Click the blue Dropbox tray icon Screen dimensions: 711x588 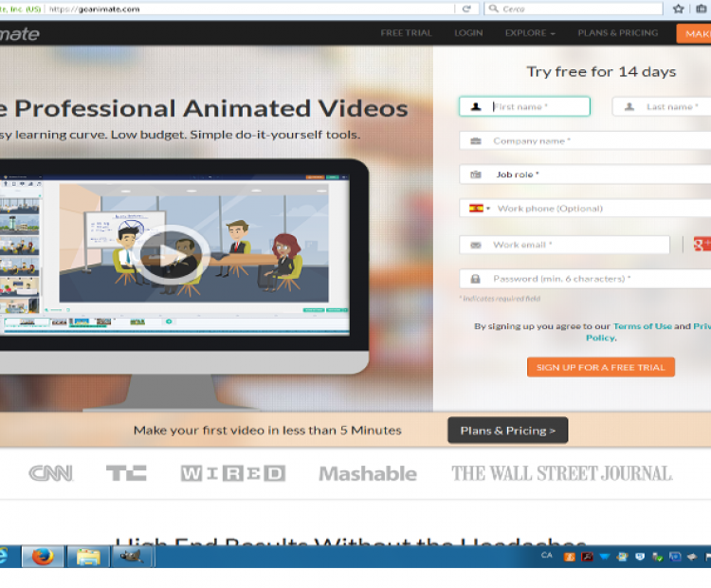pos(605,557)
